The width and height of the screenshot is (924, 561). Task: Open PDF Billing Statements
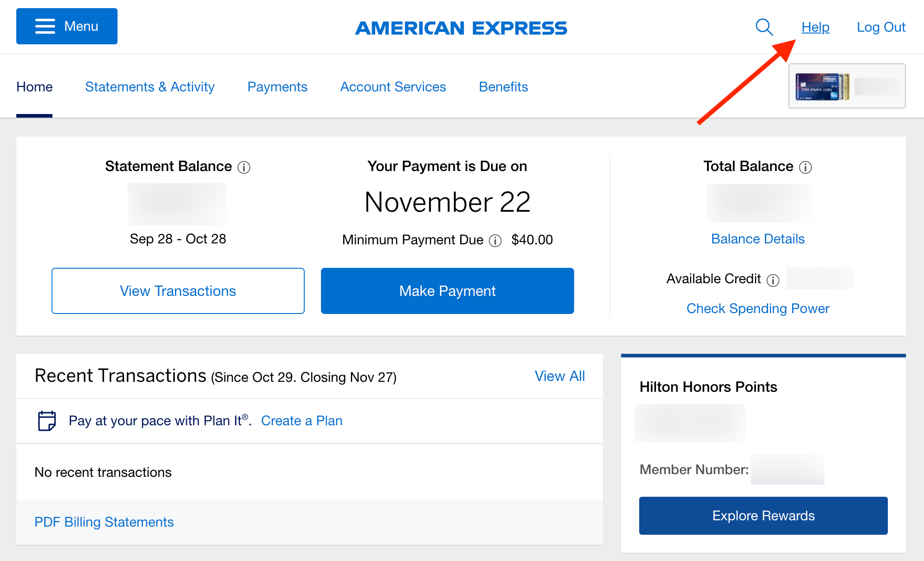coord(104,522)
